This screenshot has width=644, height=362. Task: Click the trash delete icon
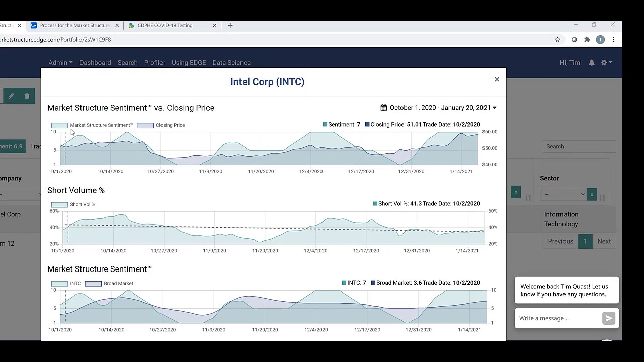tap(27, 96)
